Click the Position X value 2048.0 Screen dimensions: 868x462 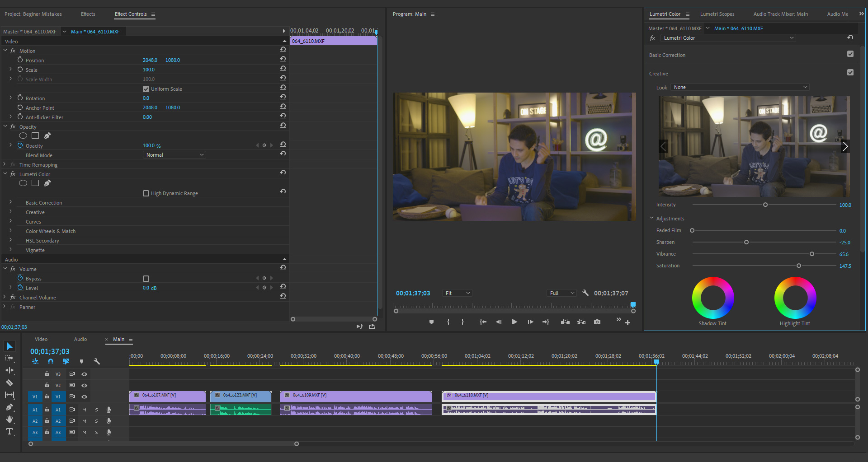[150, 60]
